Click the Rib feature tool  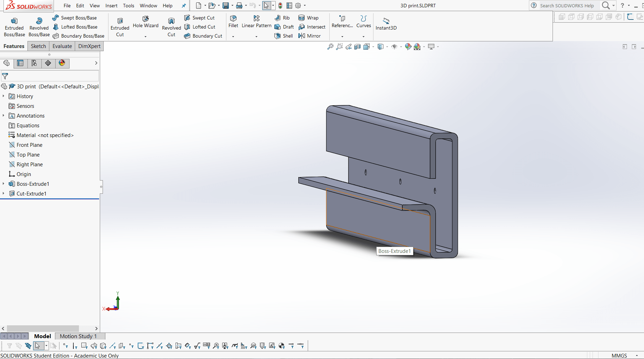pos(282,18)
